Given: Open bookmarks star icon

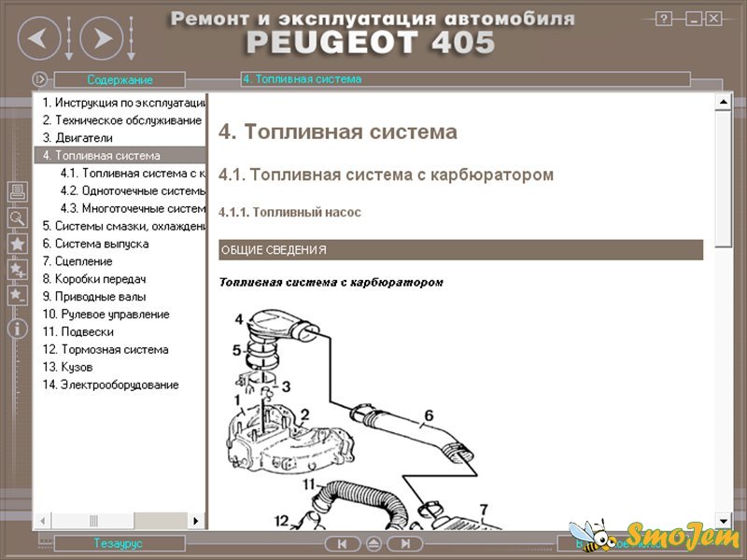Looking at the screenshot, I should click(18, 244).
